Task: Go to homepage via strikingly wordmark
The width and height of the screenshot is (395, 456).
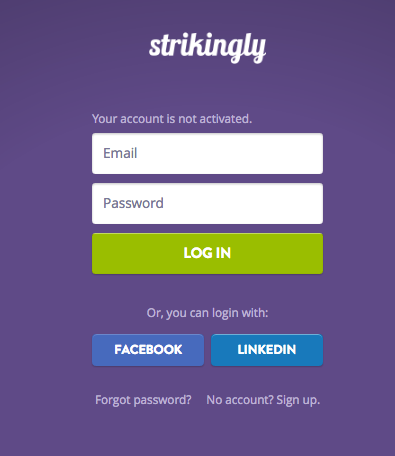Action: coord(207,48)
